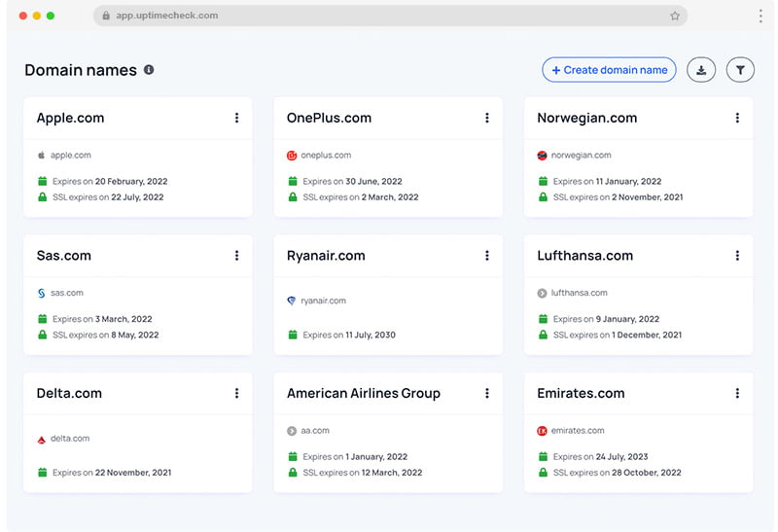Open the American Airlines Group card menu
This screenshot has width=778, height=532.
[487, 393]
